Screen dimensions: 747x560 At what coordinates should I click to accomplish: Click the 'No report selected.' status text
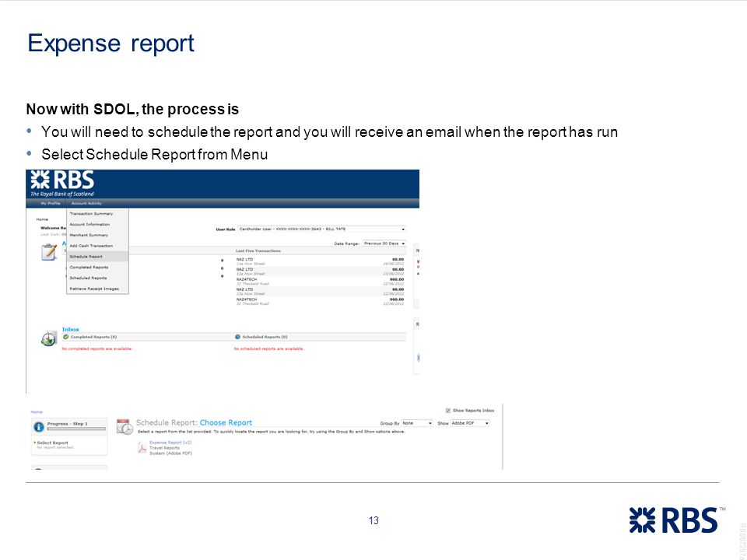tap(55, 448)
